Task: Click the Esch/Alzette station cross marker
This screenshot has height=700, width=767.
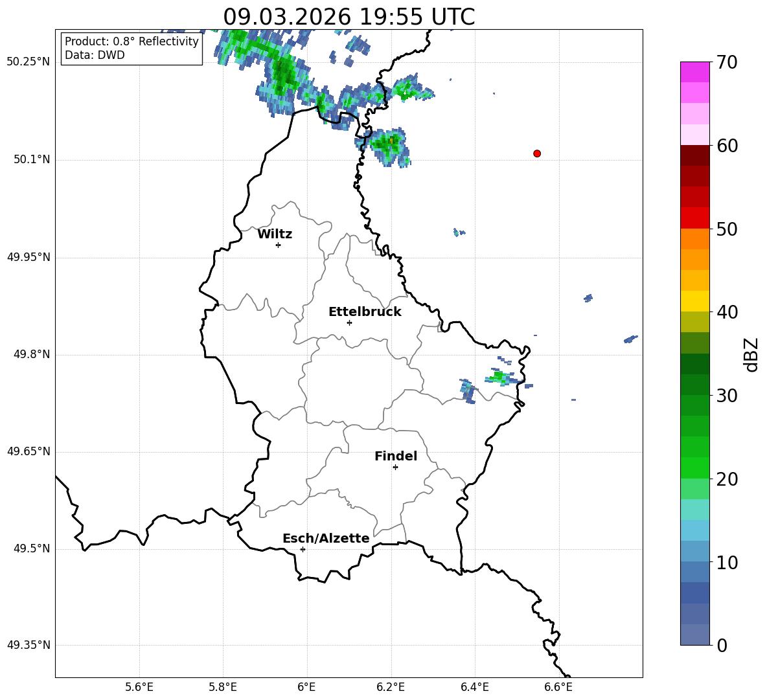Action: [x=303, y=549]
